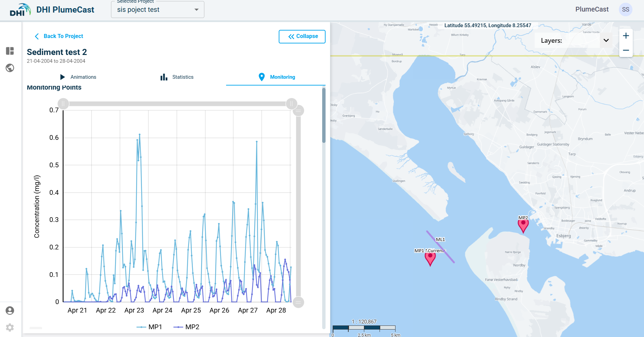Click the SS user avatar
Image resolution: width=644 pixels, height=337 pixels.
coord(625,10)
